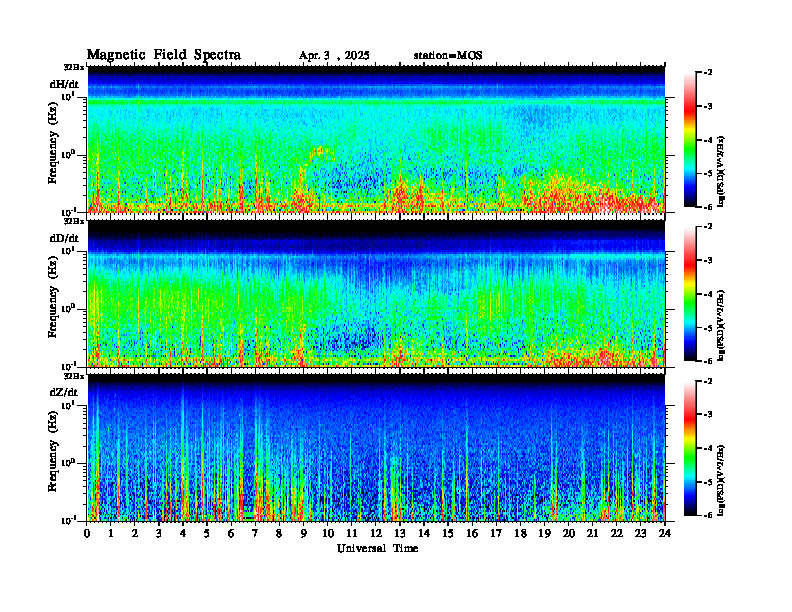Click the dH/dt spectrogram color bar

tap(690, 140)
